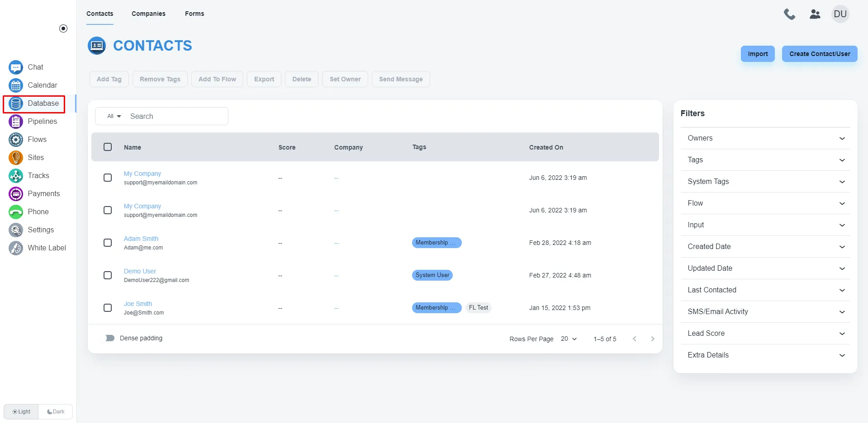Expand the Last Contacted filter
The width and height of the screenshot is (868, 423).
coord(765,290)
